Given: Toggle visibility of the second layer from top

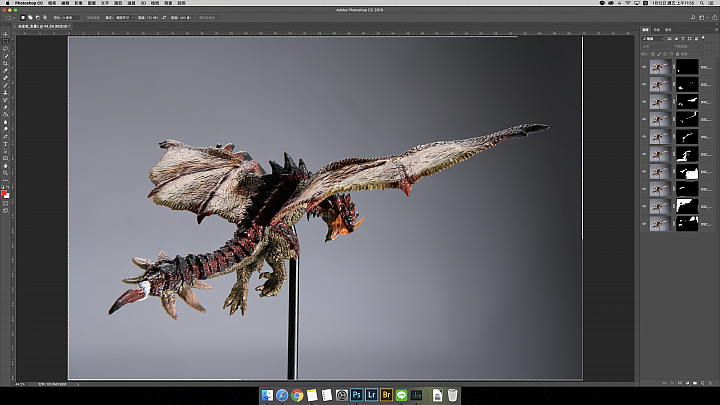Looking at the screenshot, I should pyautogui.click(x=644, y=84).
